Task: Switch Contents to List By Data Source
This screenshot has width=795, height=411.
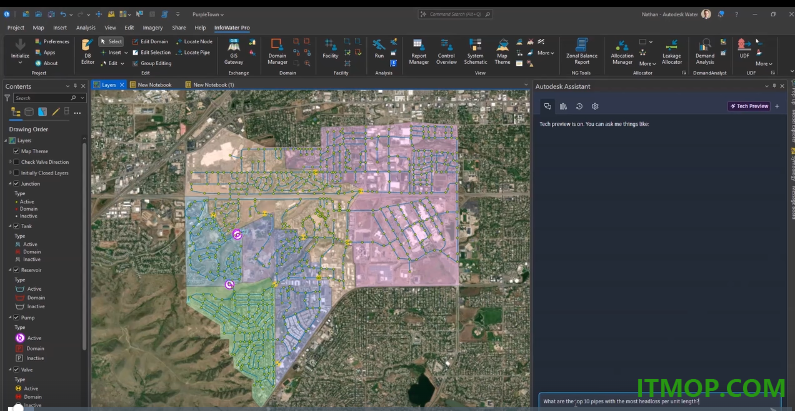Action: [29, 112]
